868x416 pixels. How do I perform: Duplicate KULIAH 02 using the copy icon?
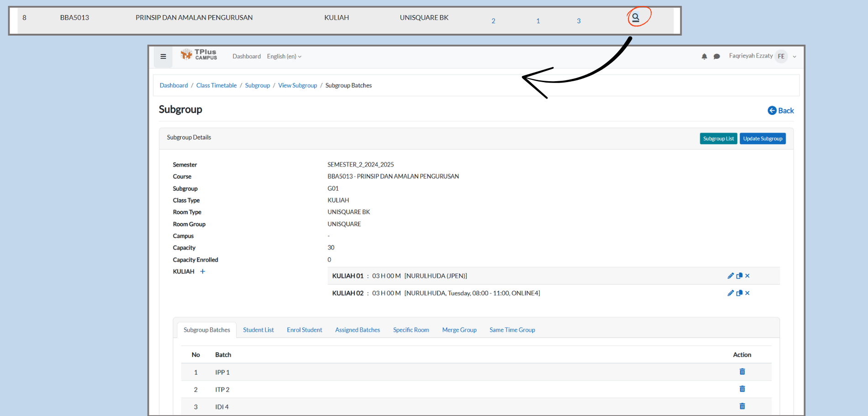[739, 293]
